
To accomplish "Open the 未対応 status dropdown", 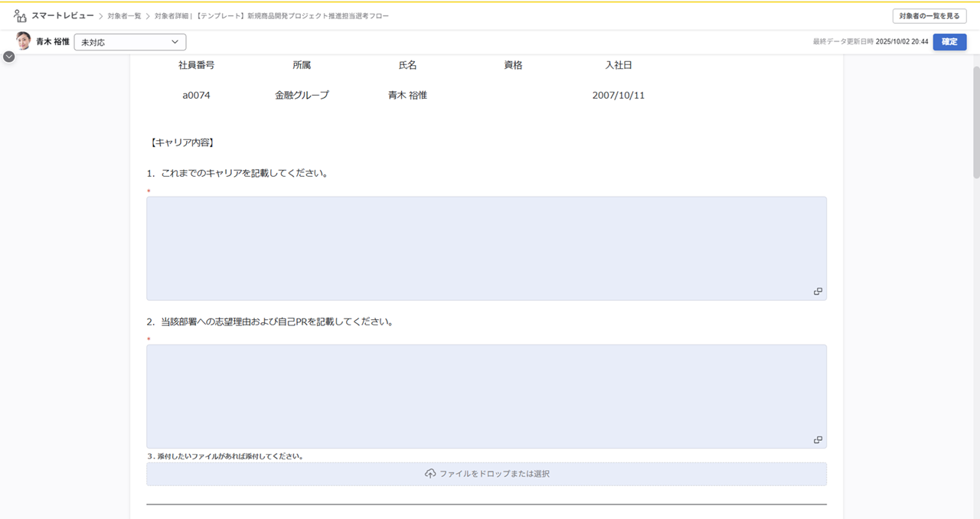I will [129, 42].
